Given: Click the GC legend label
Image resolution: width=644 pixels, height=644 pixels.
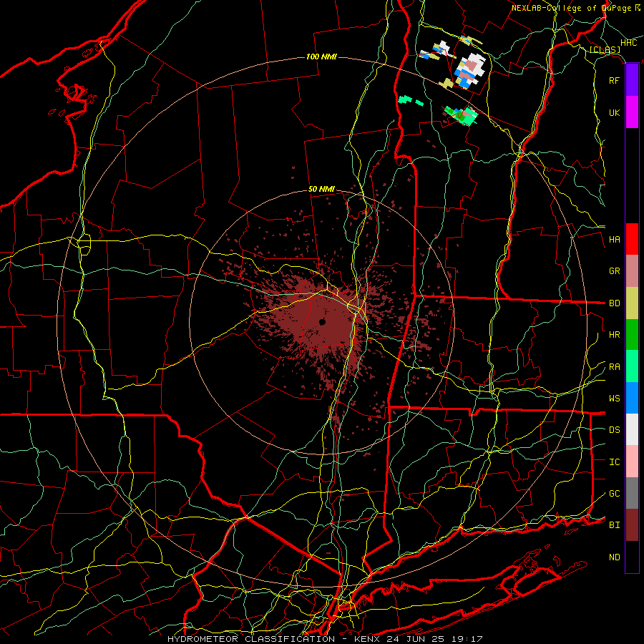Looking at the screenshot, I should point(614,494).
